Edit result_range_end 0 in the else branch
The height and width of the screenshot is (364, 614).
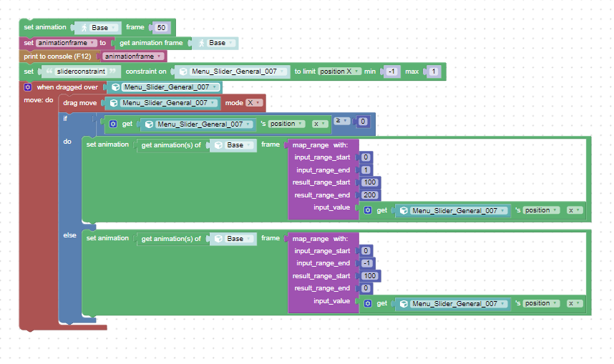[x=366, y=288]
